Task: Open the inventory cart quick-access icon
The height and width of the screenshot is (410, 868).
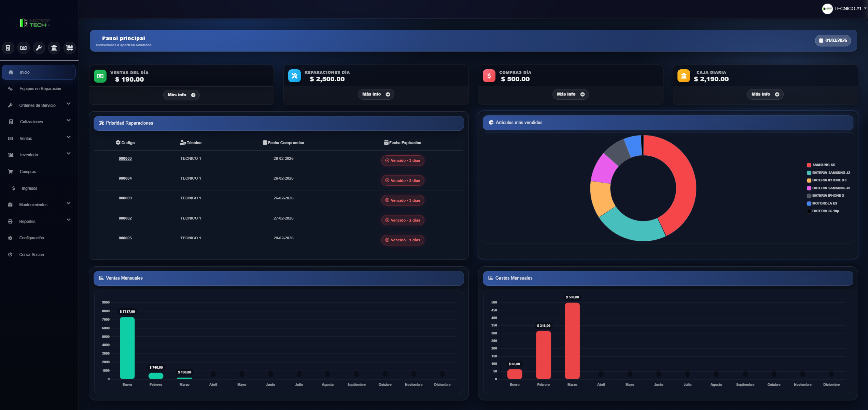Action: pyautogui.click(x=69, y=48)
